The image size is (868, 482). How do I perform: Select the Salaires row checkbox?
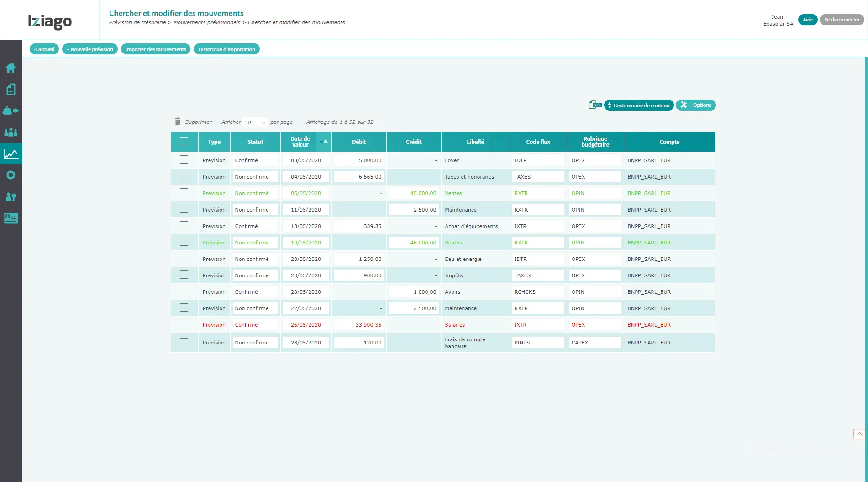(184, 324)
